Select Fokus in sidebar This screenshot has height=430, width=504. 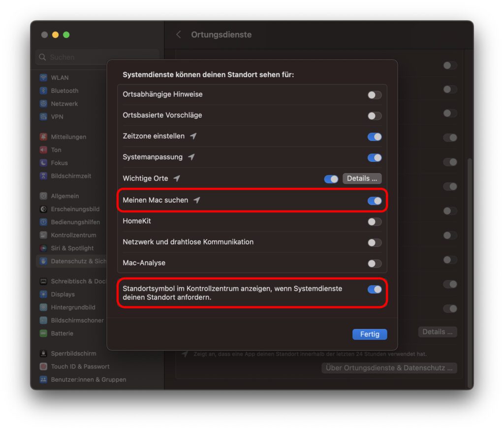click(x=60, y=163)
